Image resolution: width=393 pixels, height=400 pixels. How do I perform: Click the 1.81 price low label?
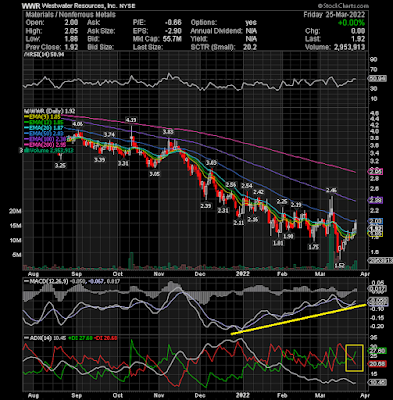pos(278,243)
